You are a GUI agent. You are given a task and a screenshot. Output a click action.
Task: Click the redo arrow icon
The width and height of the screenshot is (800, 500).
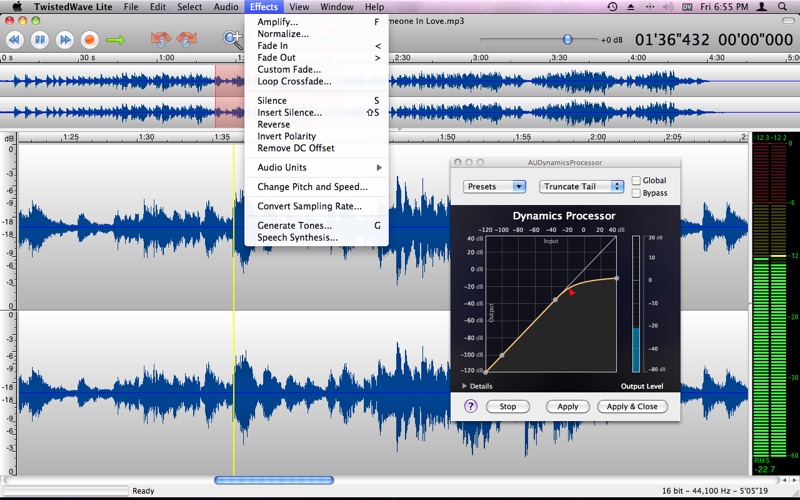point(186,40)
